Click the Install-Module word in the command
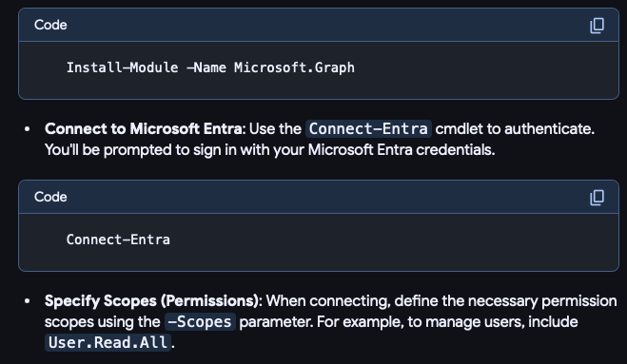The height and width of the screenshot is (364, 627). 123,67
